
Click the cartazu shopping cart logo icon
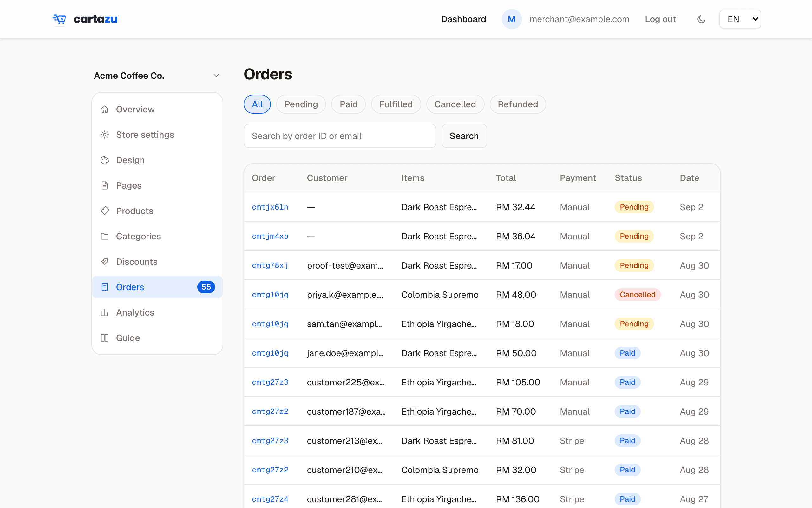[59, 19]
